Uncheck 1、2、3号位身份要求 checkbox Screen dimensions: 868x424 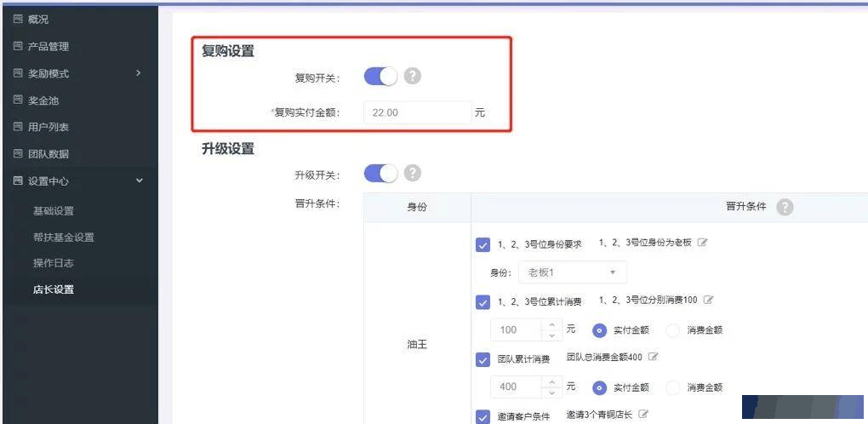[x=483, y=244]
